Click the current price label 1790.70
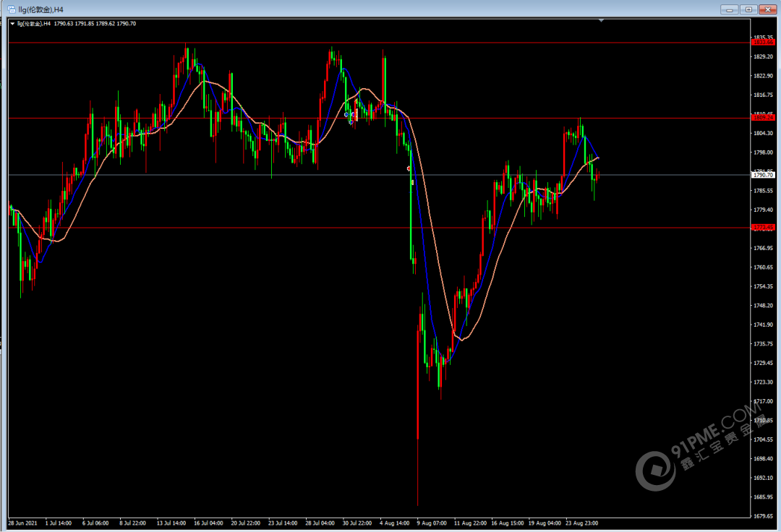 763,175
